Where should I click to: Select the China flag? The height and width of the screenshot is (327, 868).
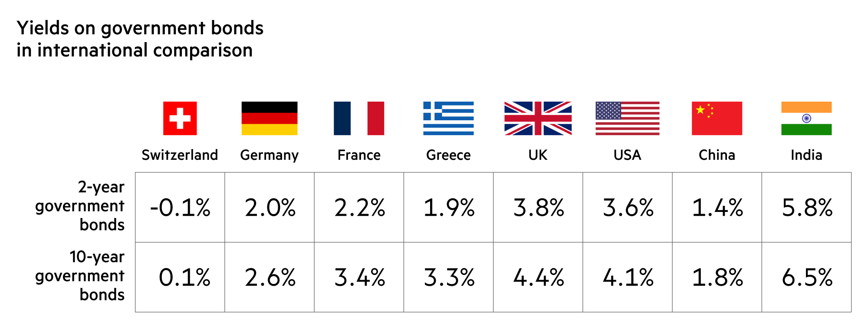click(717, 118)
